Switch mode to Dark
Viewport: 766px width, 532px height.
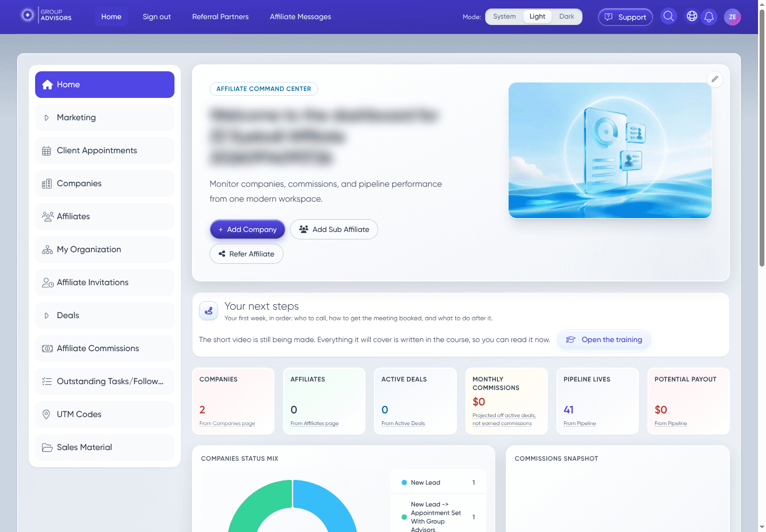click(x=567, y=16)
